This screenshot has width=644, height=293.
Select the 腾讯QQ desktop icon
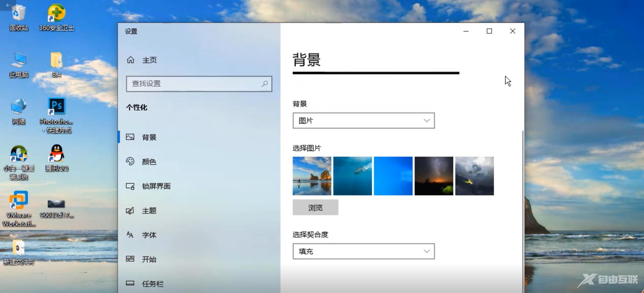point(57,158)
